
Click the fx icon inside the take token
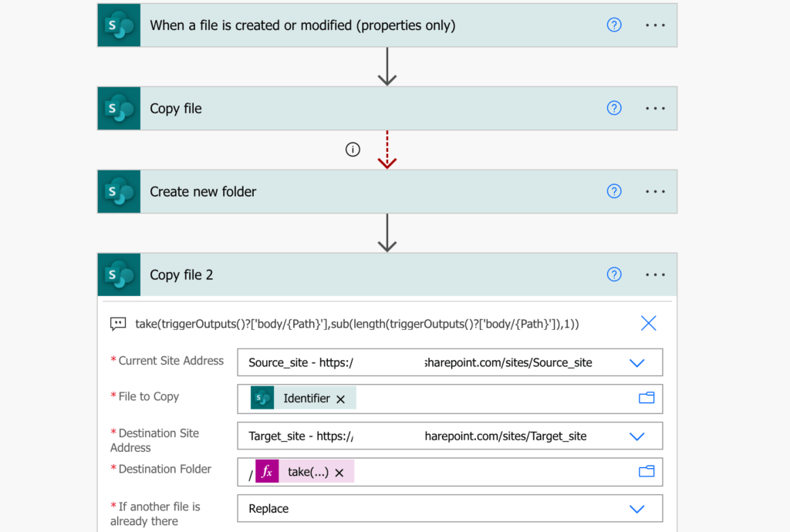click(x=266, y=472)
